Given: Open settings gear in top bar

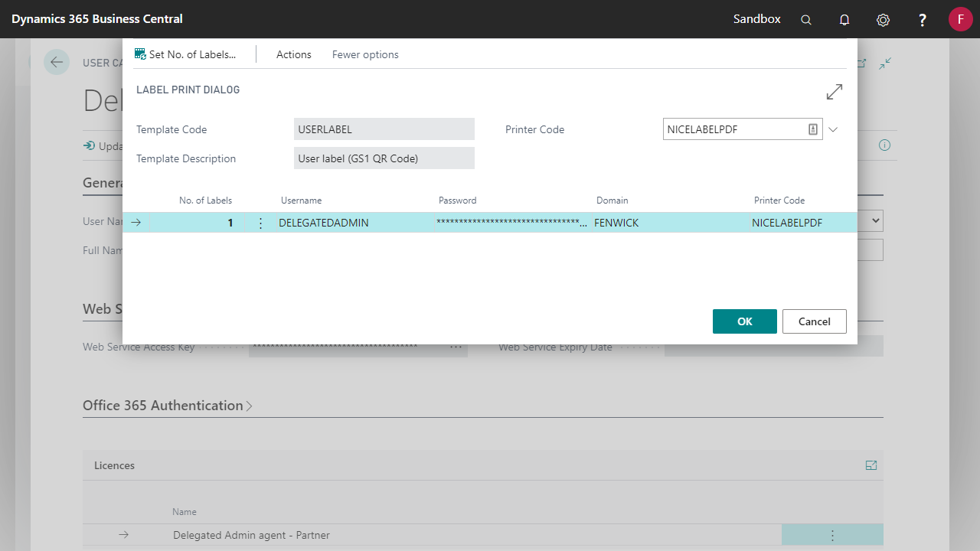Looking at the screenshot, I should (x=883, y=20).
